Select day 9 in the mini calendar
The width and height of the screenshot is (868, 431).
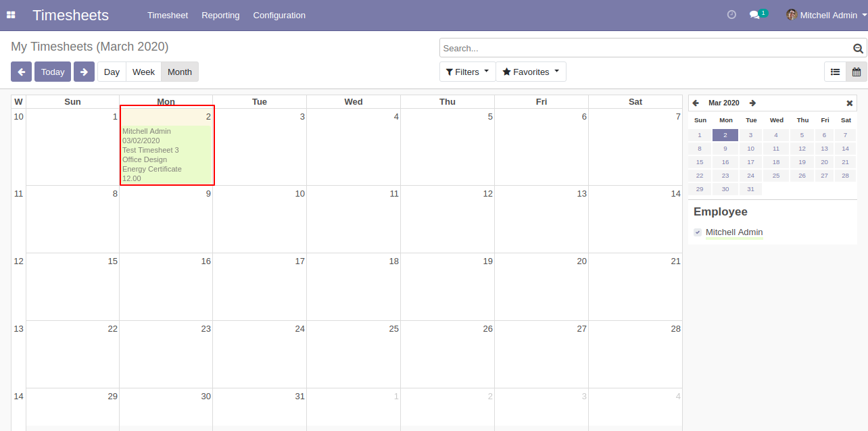point(725,149)
